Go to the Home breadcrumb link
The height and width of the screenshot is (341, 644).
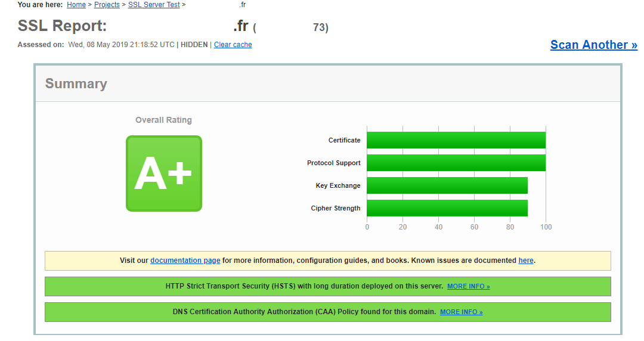pos(76,5)
